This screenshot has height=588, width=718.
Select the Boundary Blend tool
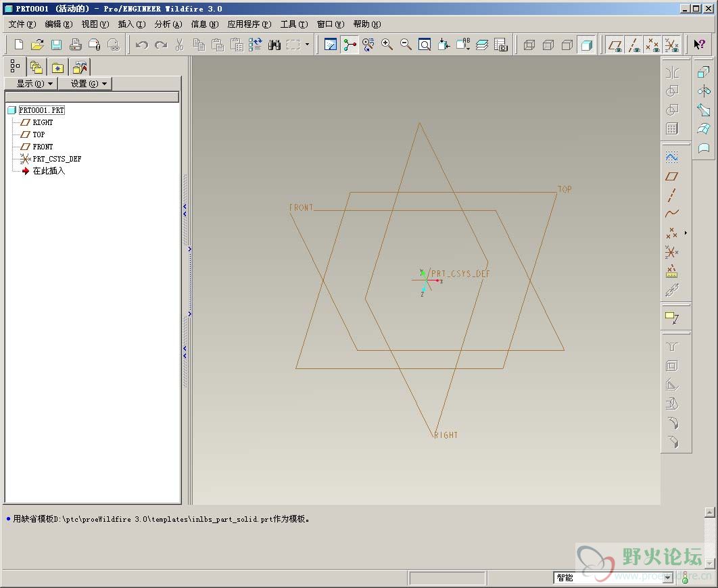tap(703, 129)
